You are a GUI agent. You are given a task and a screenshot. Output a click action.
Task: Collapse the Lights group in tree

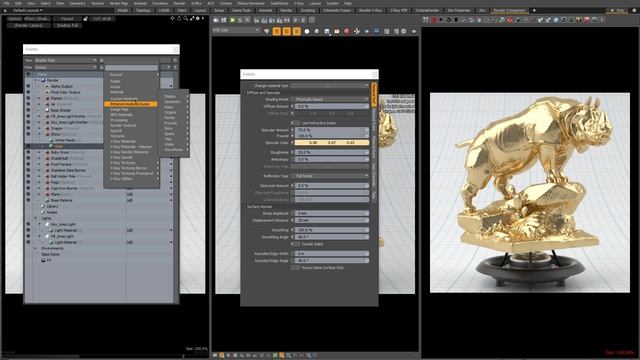tap(36, 218)
